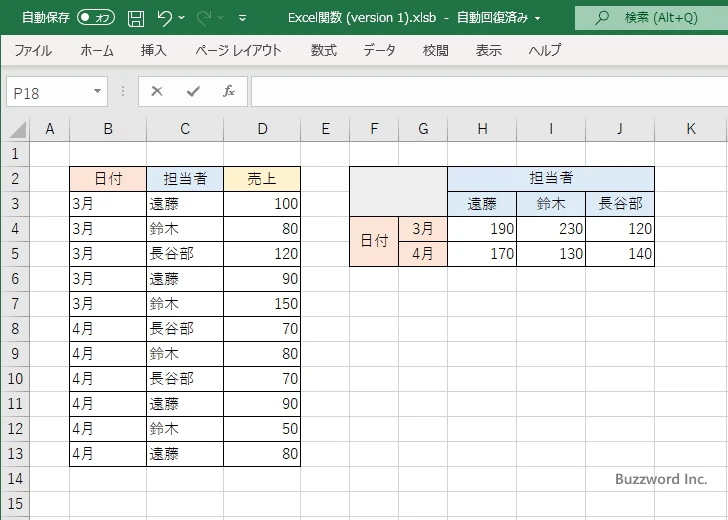Click 鈴木 header cell in I3

(551, 204)
